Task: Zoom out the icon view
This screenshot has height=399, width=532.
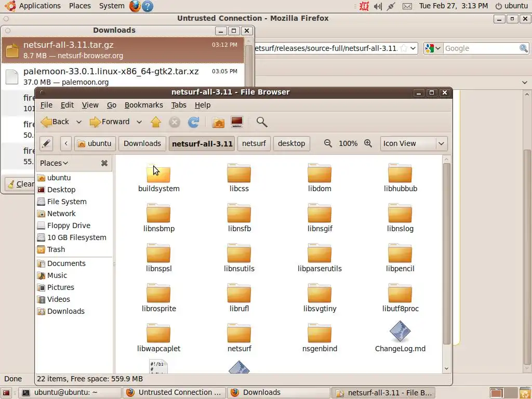Action: [x=328, y=143]
